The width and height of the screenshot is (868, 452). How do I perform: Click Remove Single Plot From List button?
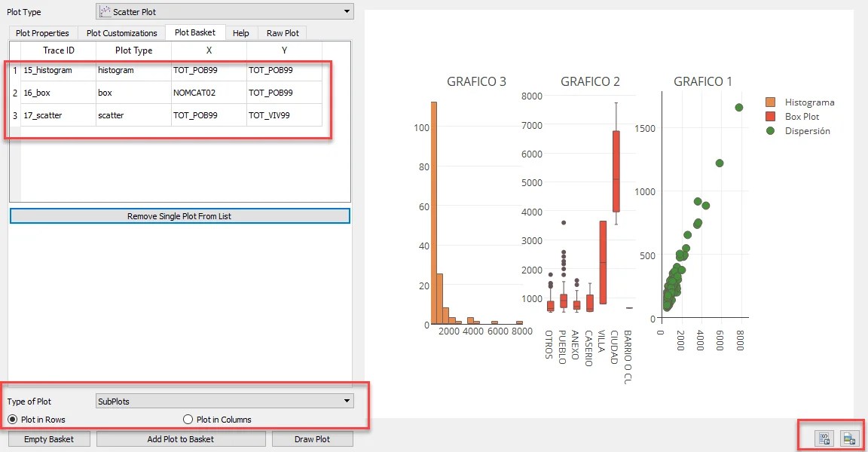pyautogui.click(x=180, y=216)
